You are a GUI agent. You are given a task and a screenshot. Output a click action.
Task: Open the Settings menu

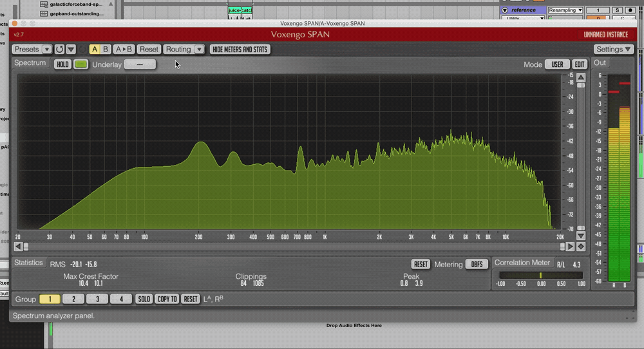[613, 50]
